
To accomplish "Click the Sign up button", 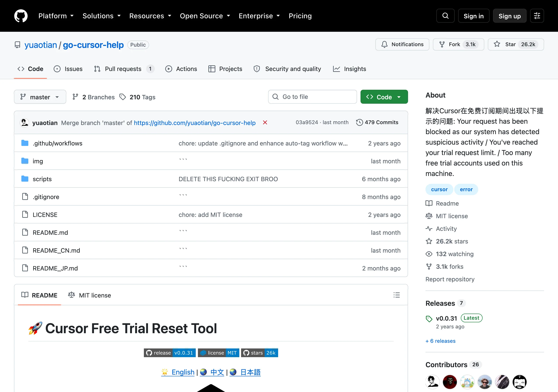I will point(510,16).
